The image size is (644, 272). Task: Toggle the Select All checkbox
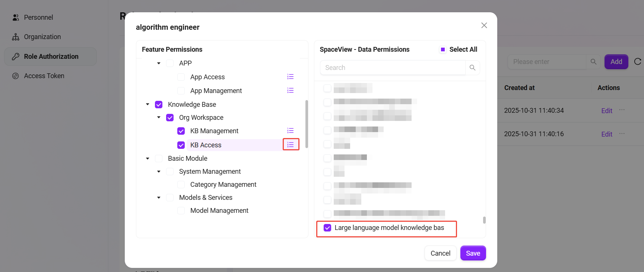coord(443,49)
